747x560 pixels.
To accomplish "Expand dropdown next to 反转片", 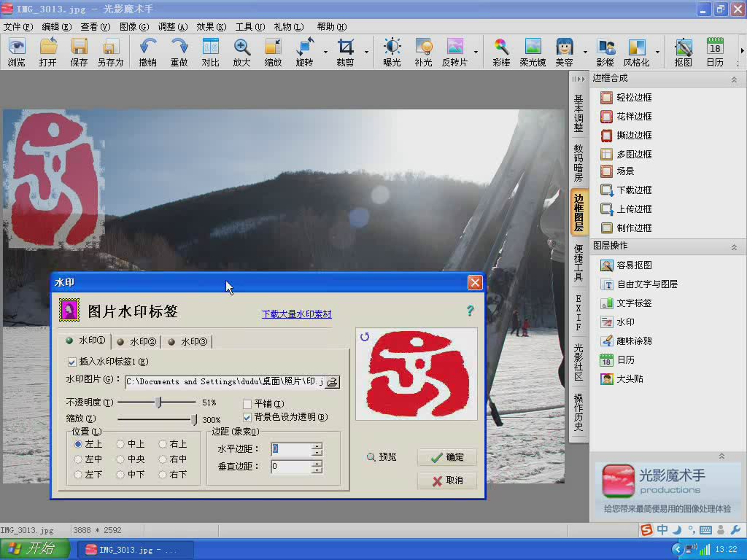I will [476, 52].
